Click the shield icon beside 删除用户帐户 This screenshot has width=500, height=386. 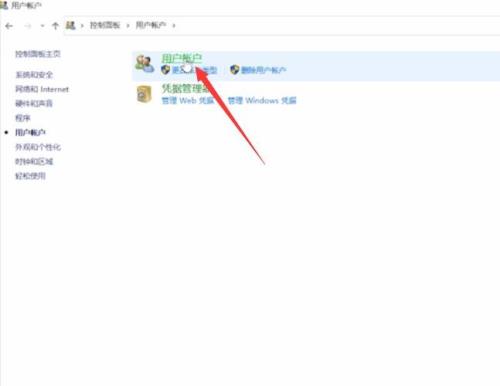235,70
